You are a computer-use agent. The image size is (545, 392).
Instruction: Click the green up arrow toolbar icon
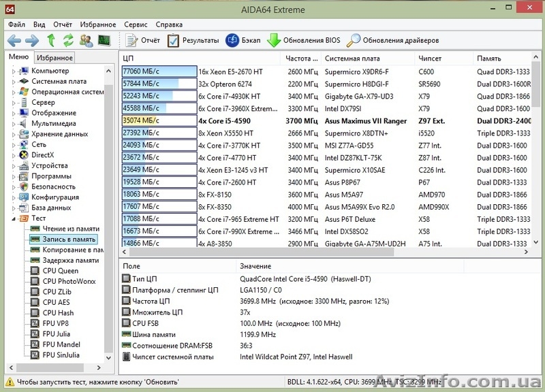(x=51, y=40)
